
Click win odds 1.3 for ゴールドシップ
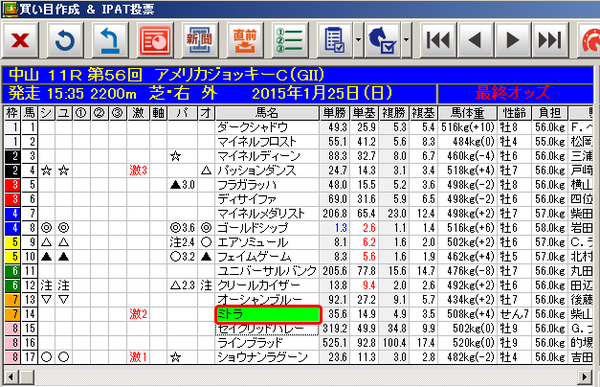tap(334, 228)
